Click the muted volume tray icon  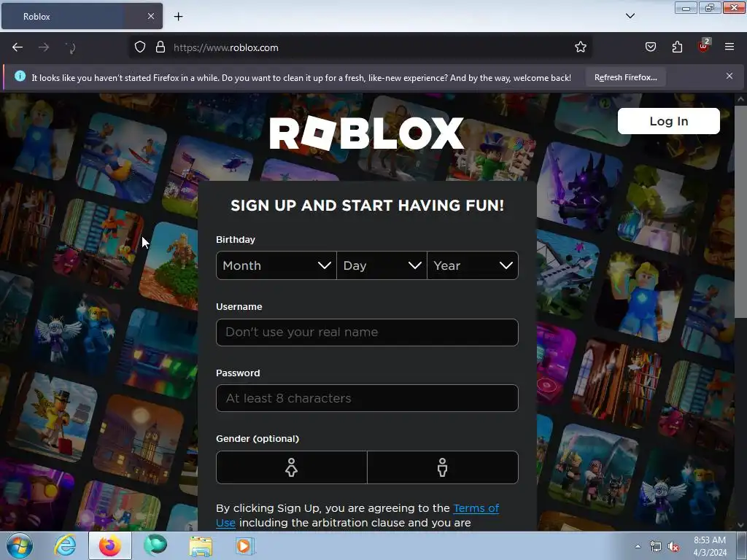pos(673,547)
